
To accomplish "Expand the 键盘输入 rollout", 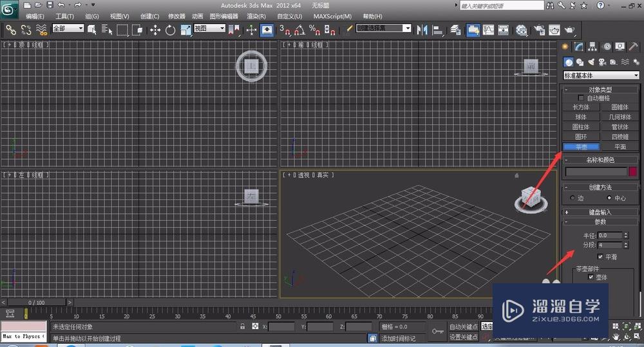I will 600,212.
